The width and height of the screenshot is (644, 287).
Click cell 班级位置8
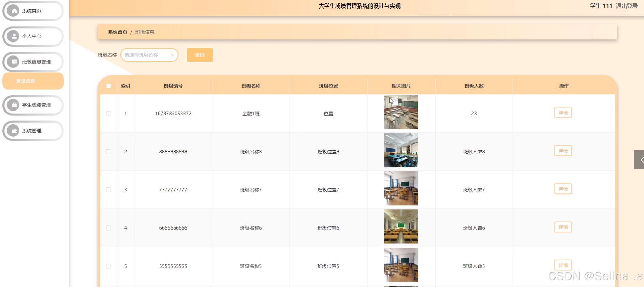click(328, 152)
